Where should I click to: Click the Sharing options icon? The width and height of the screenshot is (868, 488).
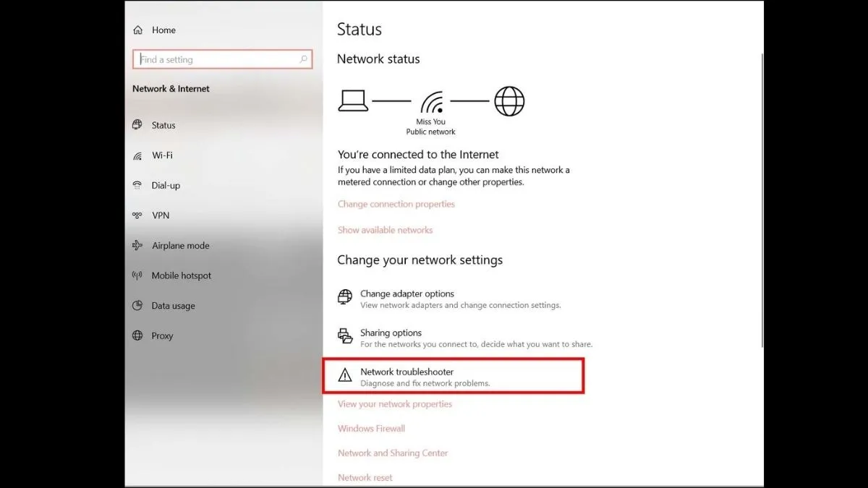point(344,335)
